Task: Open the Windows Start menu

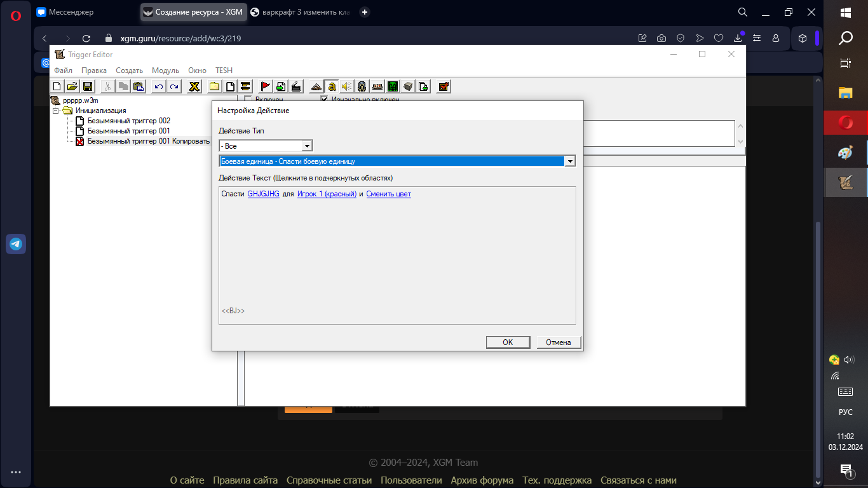Action: pos(846,12)
